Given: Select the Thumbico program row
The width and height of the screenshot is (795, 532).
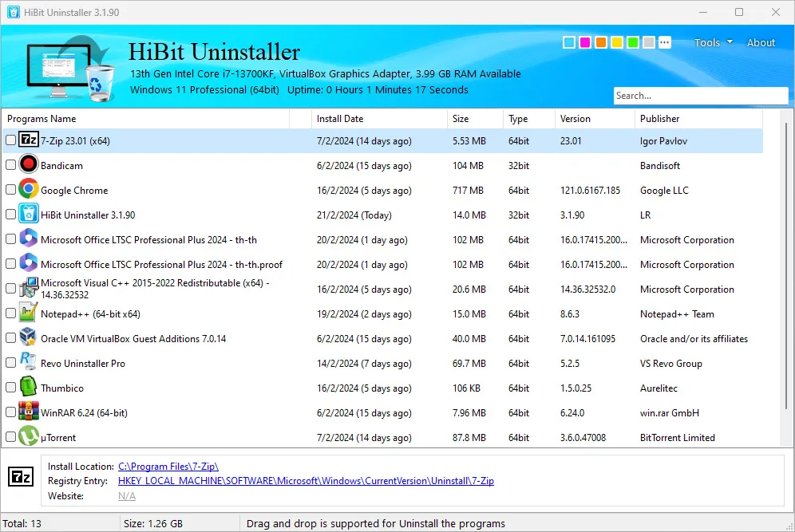Looking at the screenshot, I should pyautogui.click(x=383, y=388).
